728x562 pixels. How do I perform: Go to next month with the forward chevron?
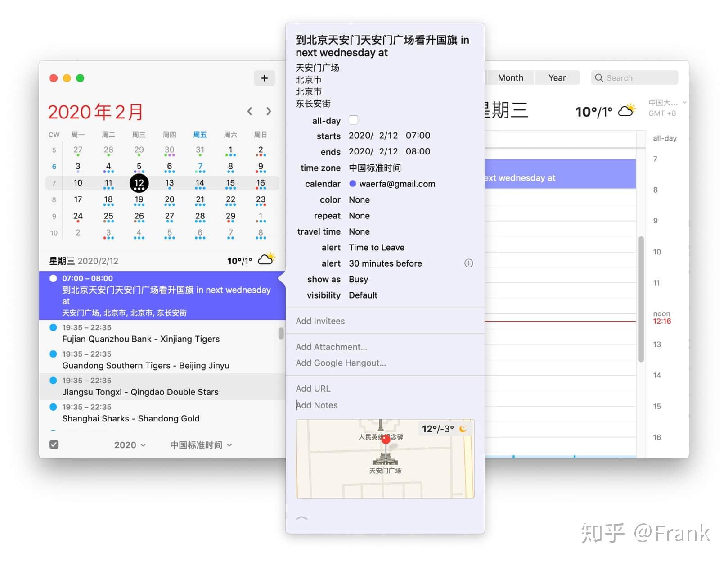[x=269, y=111]
